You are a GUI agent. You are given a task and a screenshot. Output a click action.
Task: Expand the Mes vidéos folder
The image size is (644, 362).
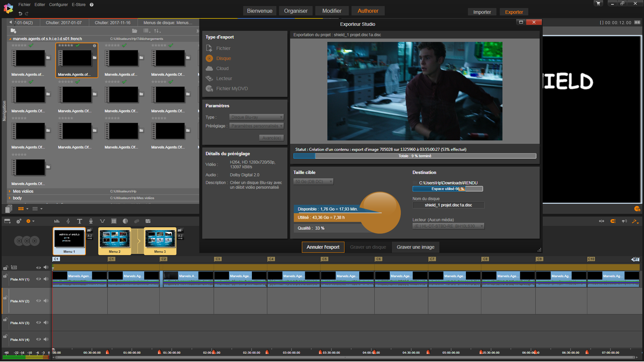(x=10, y=191)
